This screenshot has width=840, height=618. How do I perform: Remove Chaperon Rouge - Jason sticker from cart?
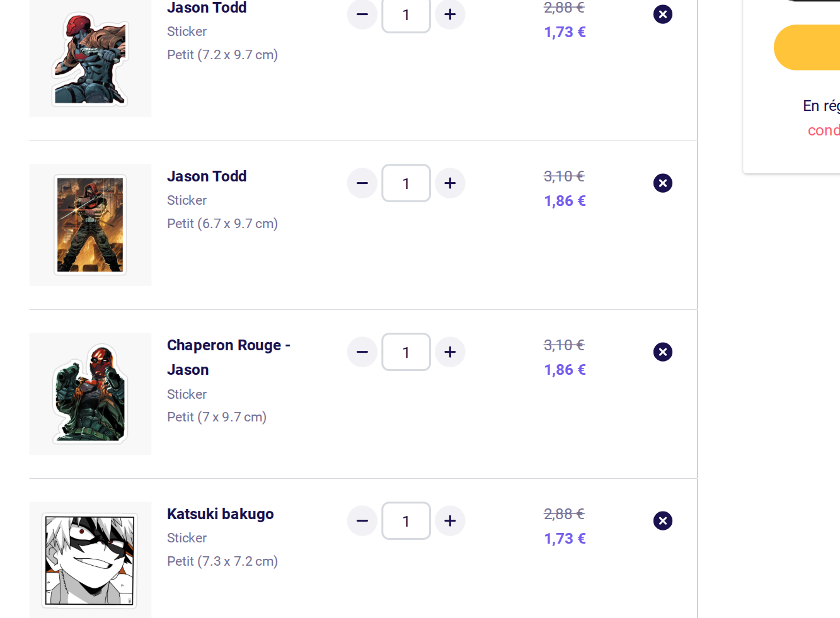tap(663, 352)
